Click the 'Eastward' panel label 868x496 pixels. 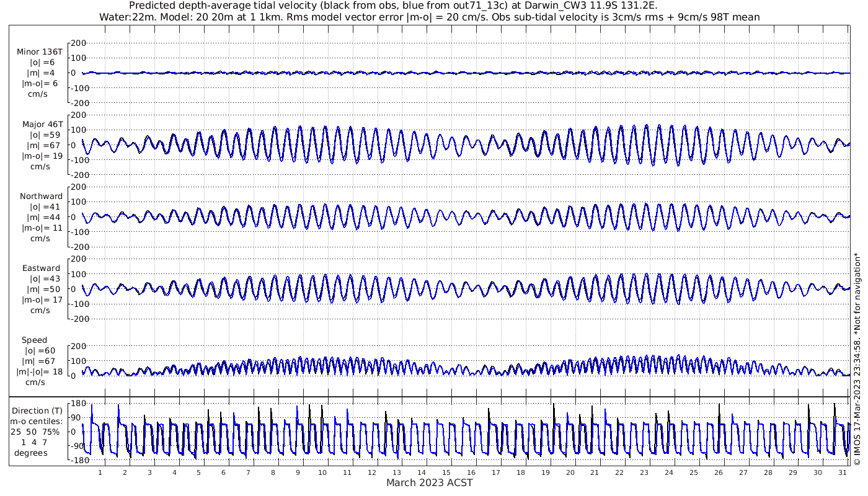point(41,269)
